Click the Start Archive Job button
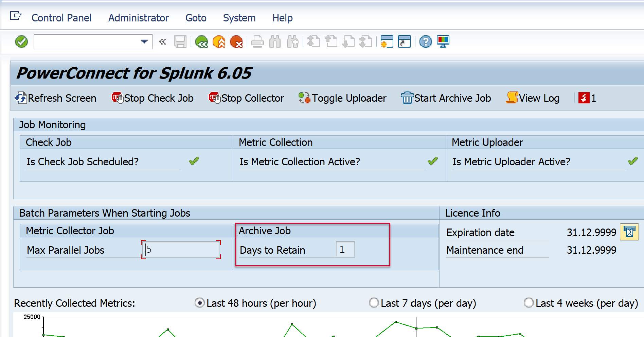The width and height of the screenshot is (644, 337). pos(446,98)
